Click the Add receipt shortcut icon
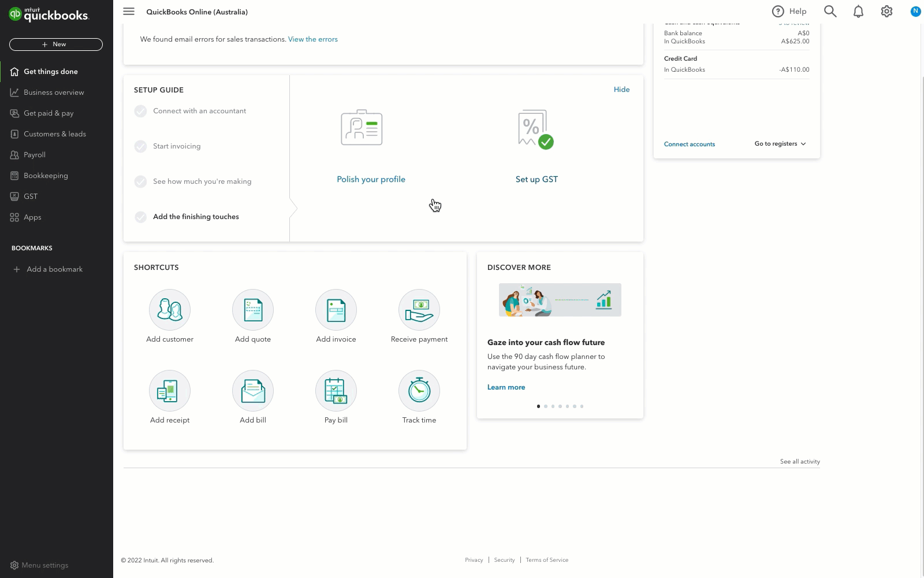The width and height of the screenshot is (924, 578). pyautogui.click(x=170, y=391)
